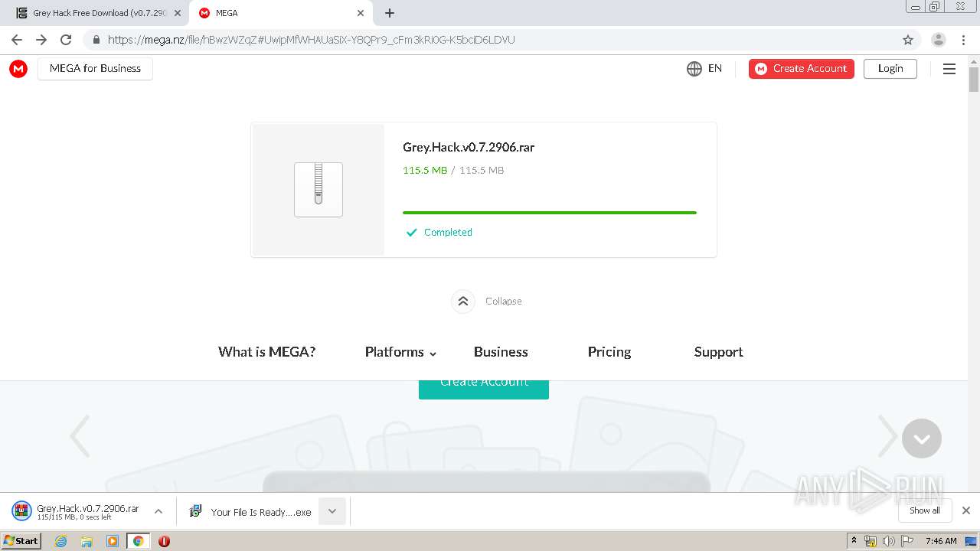This screenshot has width=980, height=551.
Task: Go back with browser back arrow
Action: (x=17, y=40)
